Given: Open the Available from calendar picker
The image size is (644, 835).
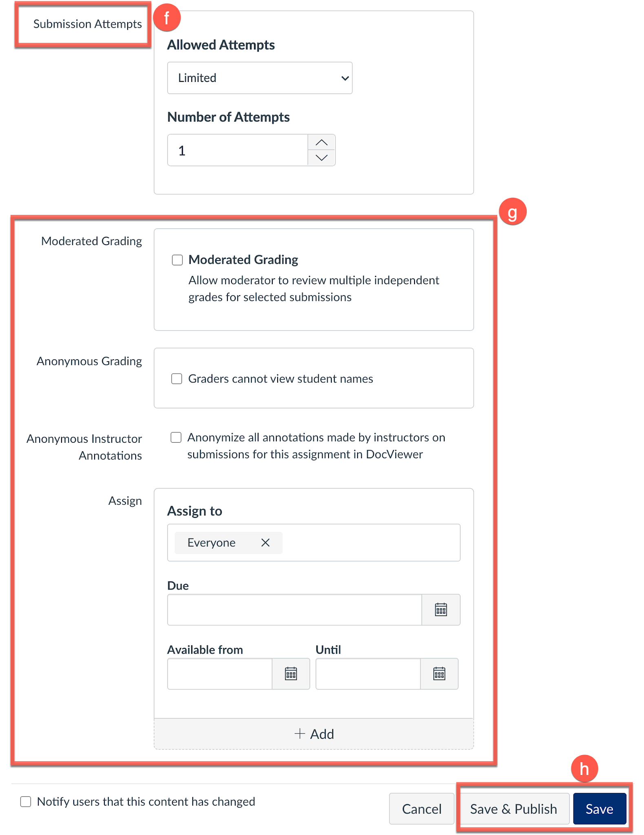Looking at the screenshot, I should pos(291,674).
